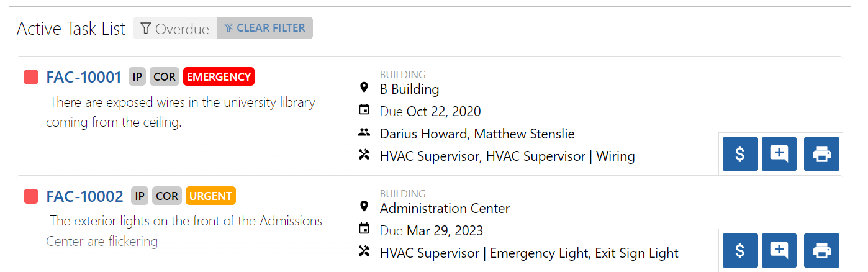The width and height of the screenshot is (868, 272).
Task: Click the red status square for FAC-10002
Action: [31, 197]
